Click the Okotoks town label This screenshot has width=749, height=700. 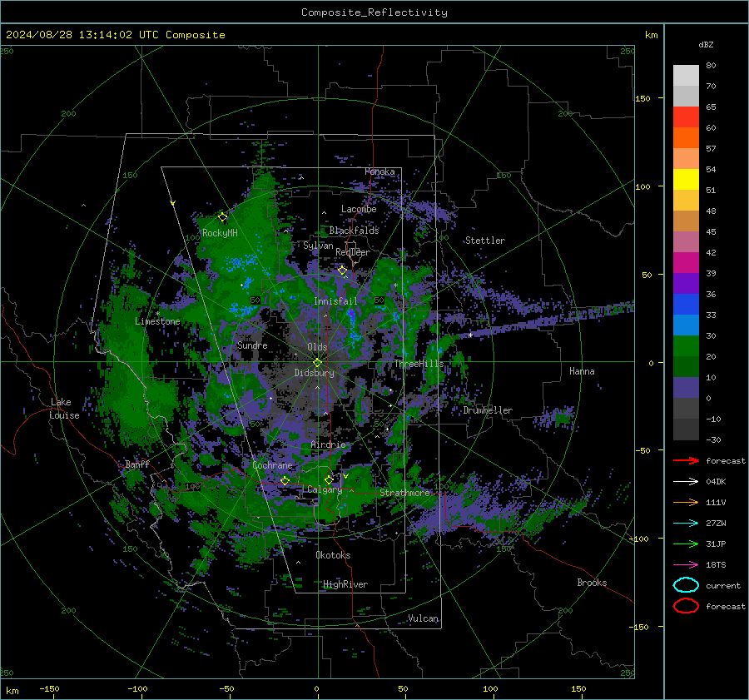(333, 555)
